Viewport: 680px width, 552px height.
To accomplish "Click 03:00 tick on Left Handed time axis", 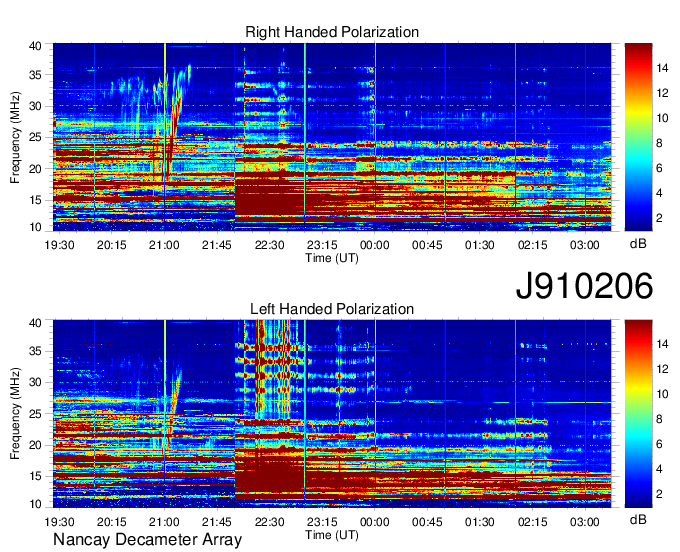I will click(x=585, y=522).
